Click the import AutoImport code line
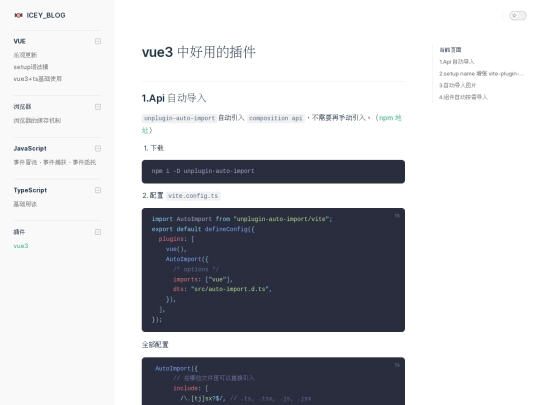The height and width of the screenshot is (405, 540). 242,219
